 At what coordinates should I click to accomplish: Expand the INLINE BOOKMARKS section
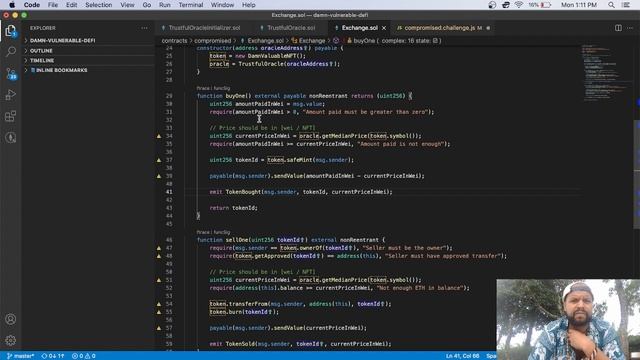point(61,70)
